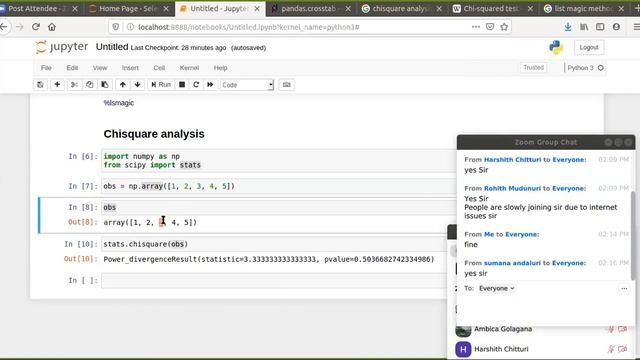
Task: Click the Power_divergenceResult output text
Action: pos(269,259)
